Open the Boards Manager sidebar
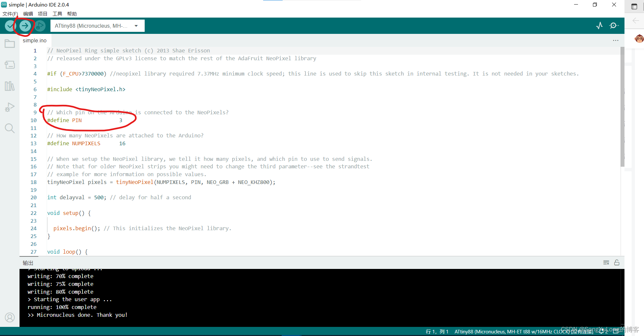 click(10, 65)
